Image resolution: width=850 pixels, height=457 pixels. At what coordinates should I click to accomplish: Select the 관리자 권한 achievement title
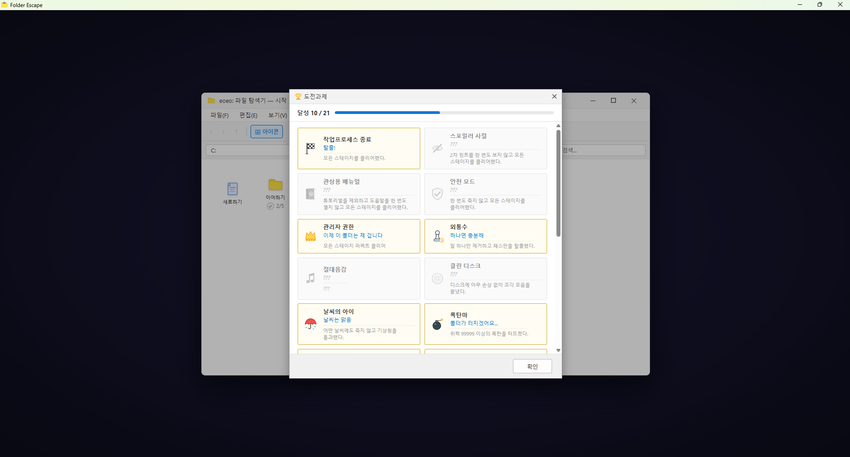(338, 227)
